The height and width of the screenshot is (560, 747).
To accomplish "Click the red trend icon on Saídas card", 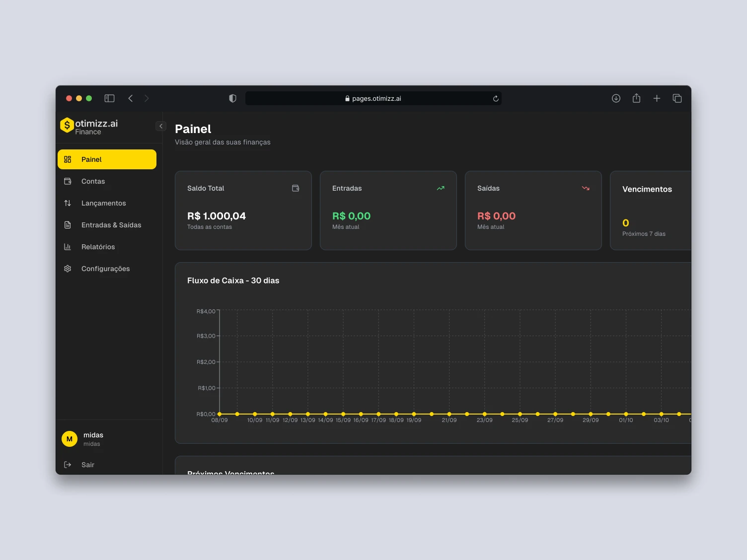I will (x=585, y=188).
